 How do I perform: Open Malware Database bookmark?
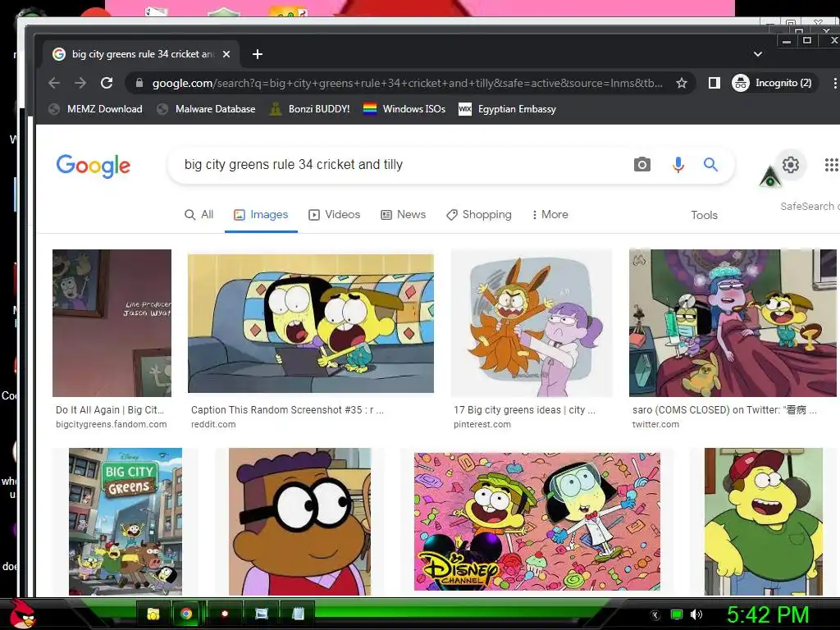click(x=206, y=109)
